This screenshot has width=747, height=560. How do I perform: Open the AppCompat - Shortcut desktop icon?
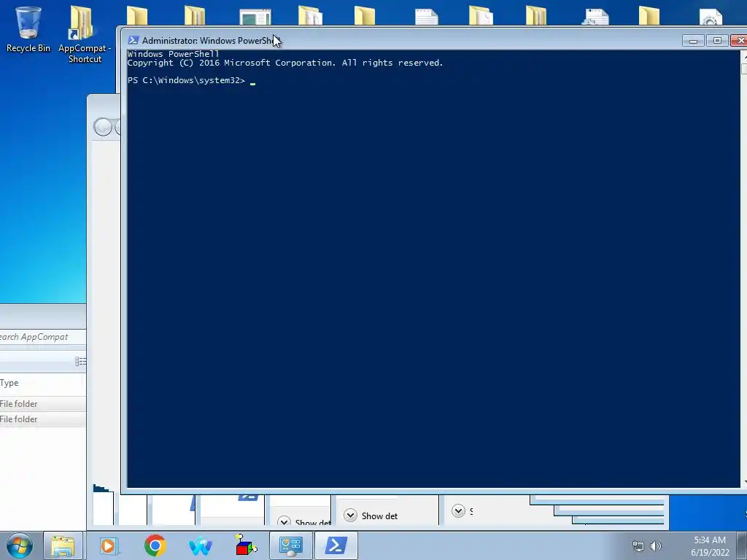[x=85, y=34]
